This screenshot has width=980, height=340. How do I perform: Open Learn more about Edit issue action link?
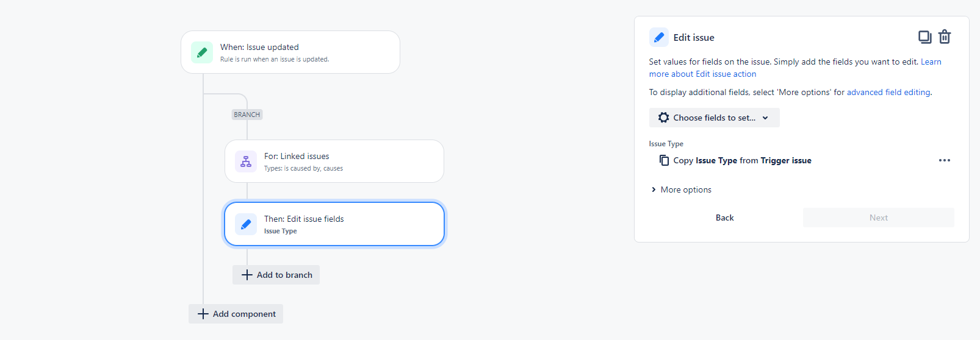795,68
